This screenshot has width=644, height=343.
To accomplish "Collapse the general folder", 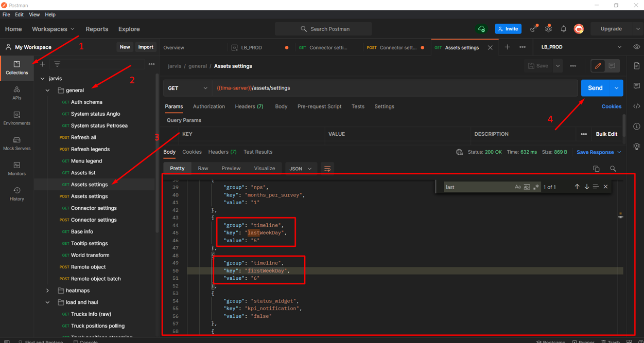I will [x=47, y=91].
